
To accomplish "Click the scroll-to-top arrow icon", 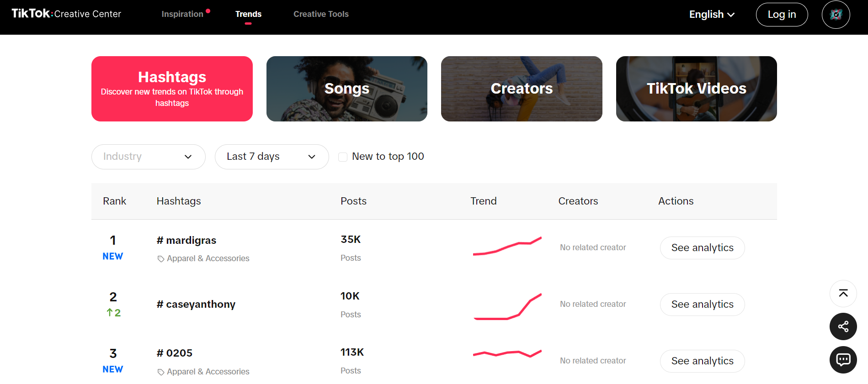I will 843,294.
